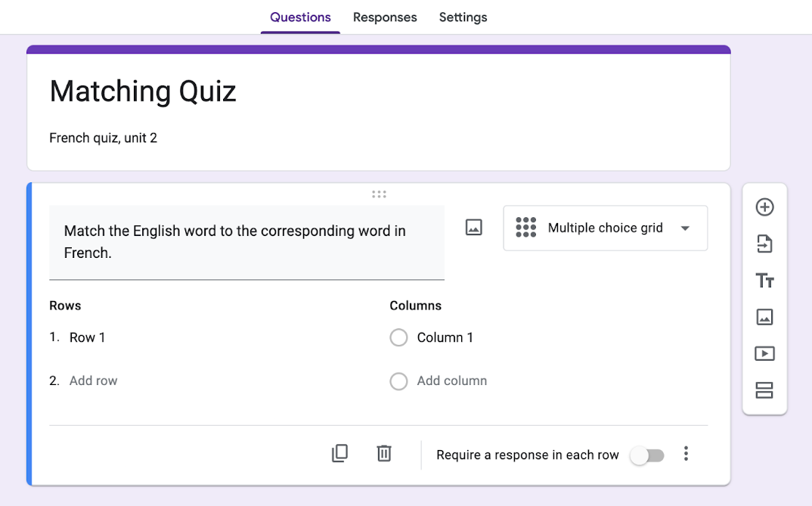
Task: Open the question's more options menu
Action: (686, 454)
